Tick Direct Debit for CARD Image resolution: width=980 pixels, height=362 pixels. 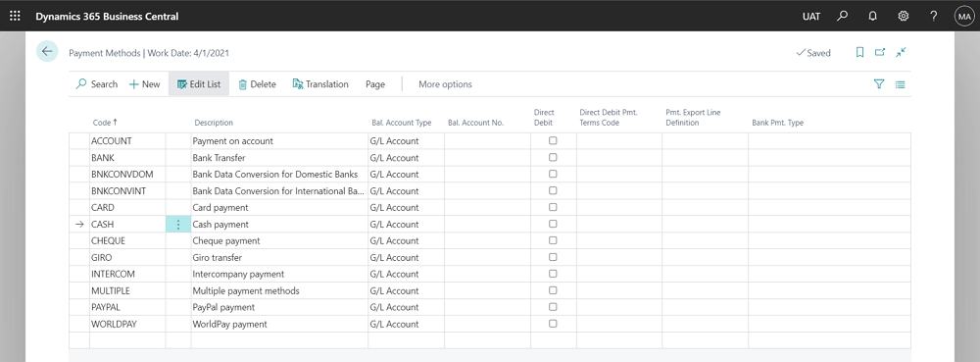pos(553,207)
